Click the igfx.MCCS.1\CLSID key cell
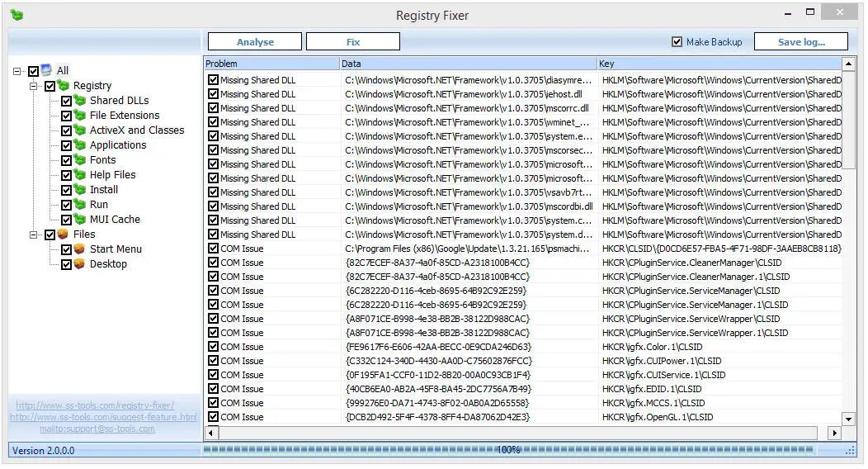868x469 pixels. (721, 403)
